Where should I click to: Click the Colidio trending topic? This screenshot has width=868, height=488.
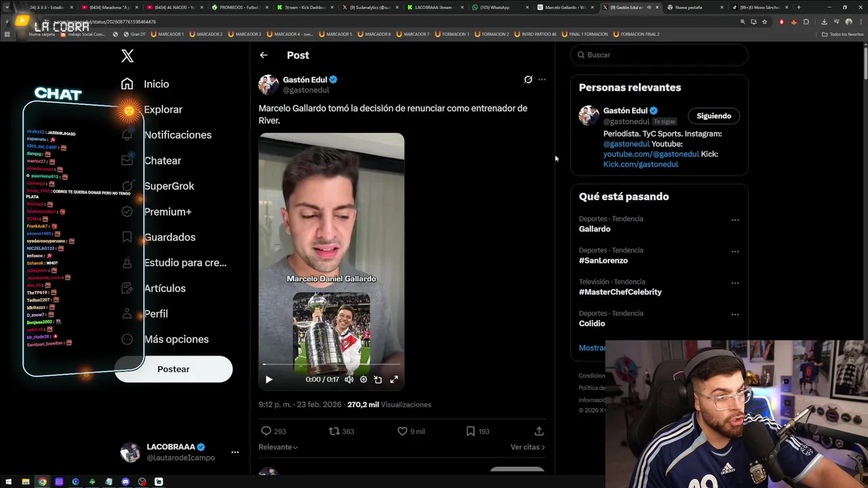[592, 323]
